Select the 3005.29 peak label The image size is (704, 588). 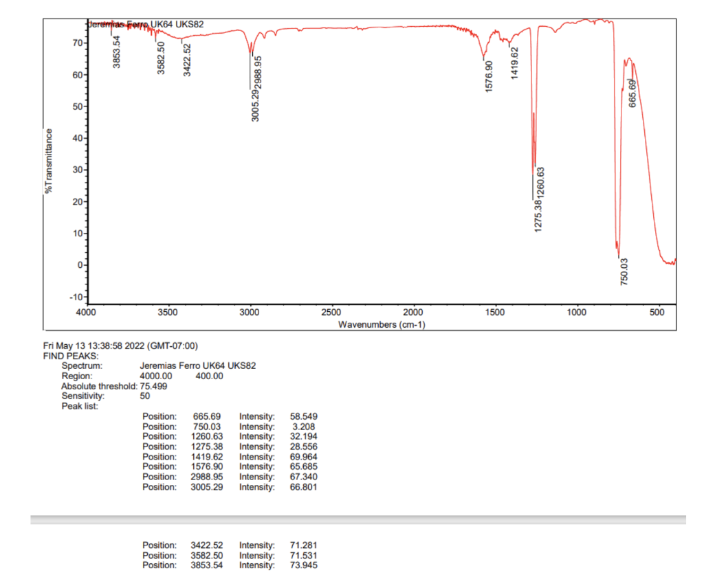click(x=255, y=105)
